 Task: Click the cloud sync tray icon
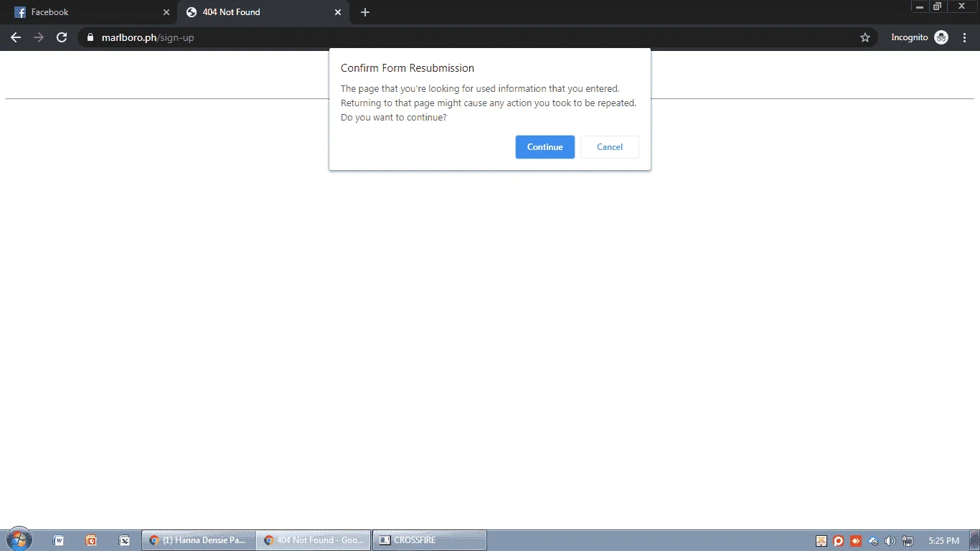(873, 541)
